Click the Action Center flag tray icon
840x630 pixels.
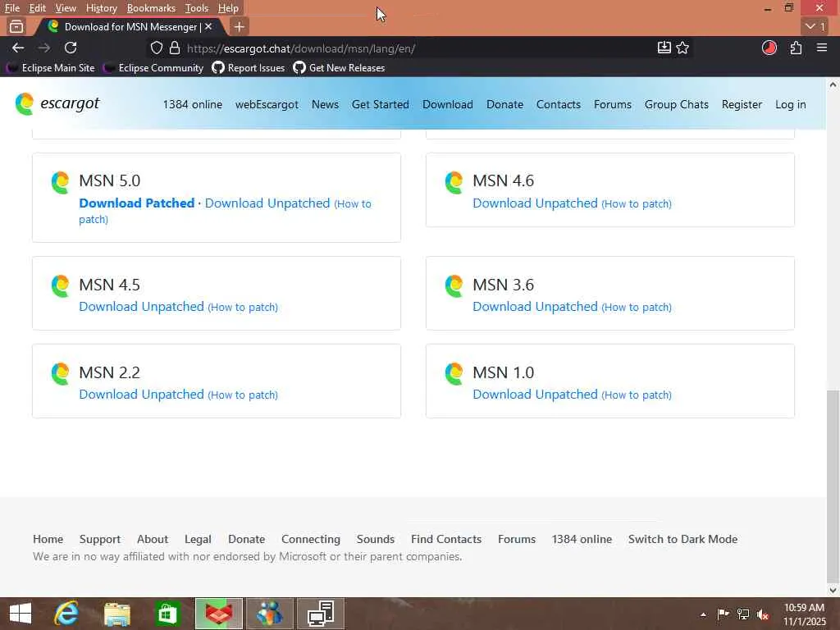[x=723, y=614]
